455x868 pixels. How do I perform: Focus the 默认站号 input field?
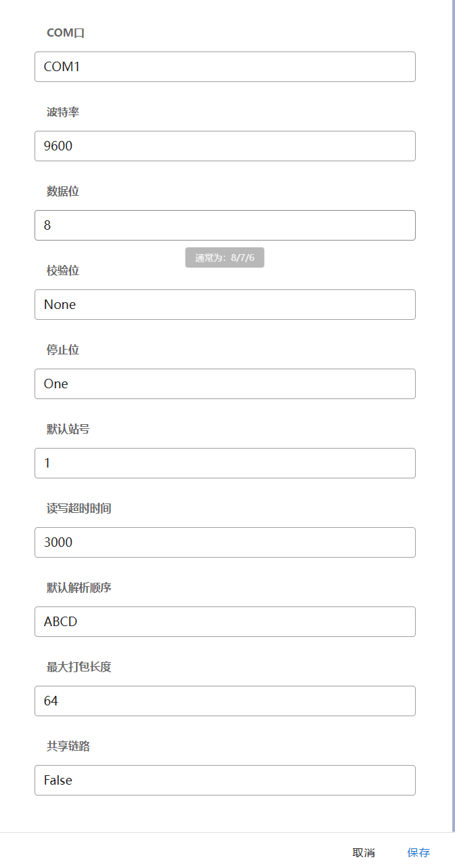225,463
